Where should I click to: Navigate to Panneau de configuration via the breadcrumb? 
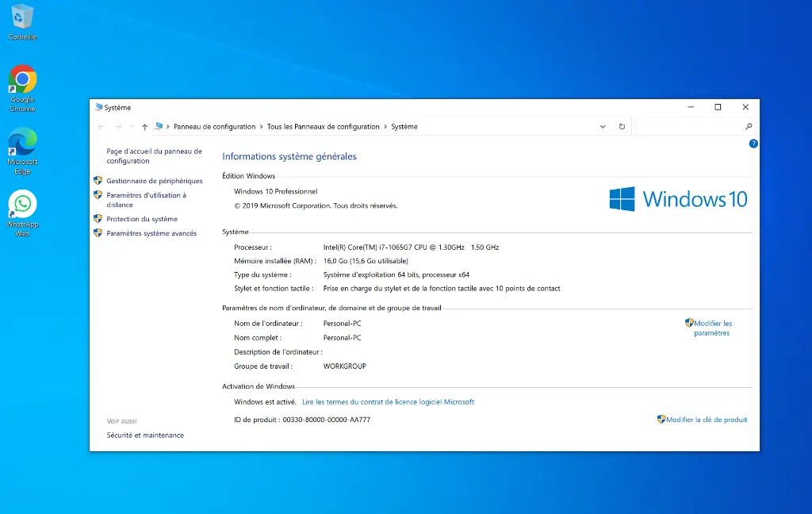(214, 126)
